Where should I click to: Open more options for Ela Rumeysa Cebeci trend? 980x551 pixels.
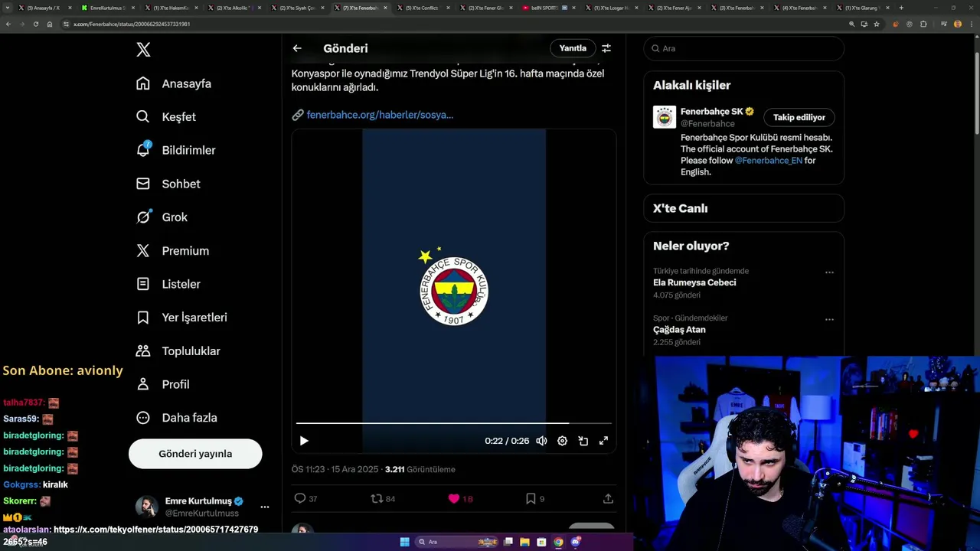[829, 272]
